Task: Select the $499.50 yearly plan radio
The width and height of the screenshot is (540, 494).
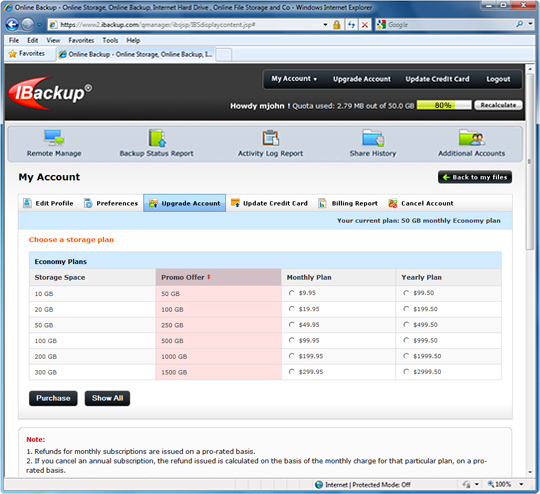Action: (406, 325)
